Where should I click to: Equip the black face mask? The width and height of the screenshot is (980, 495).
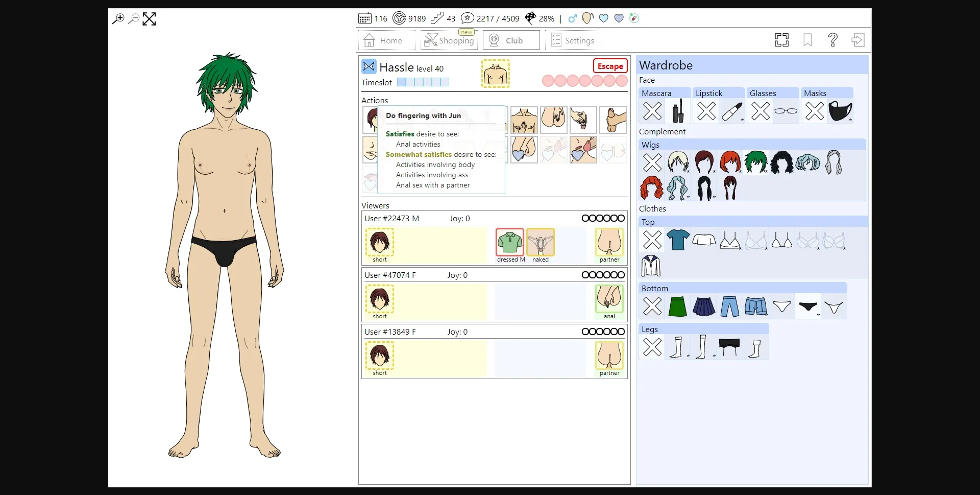841,110
